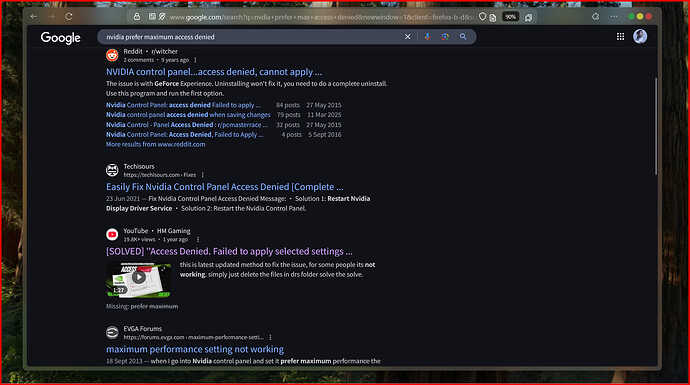This screenshot has width=690, height=385.
Task: Submit search with magnifier icon
Action: pos(463,37)
